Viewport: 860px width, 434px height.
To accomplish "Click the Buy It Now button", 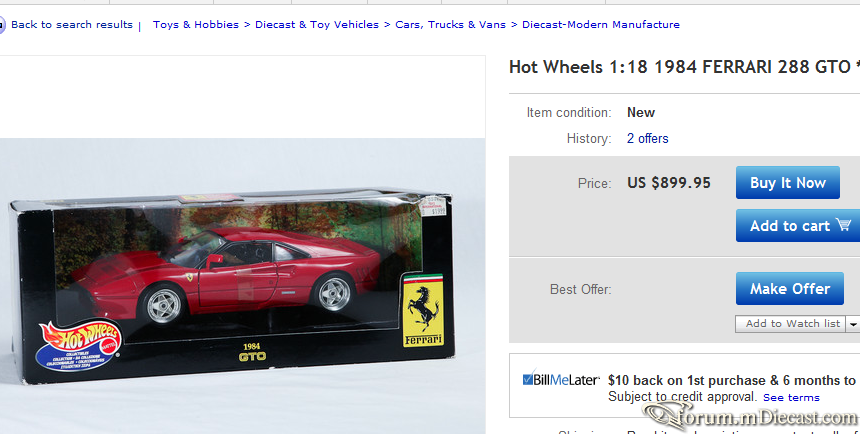I will (788, 183).
